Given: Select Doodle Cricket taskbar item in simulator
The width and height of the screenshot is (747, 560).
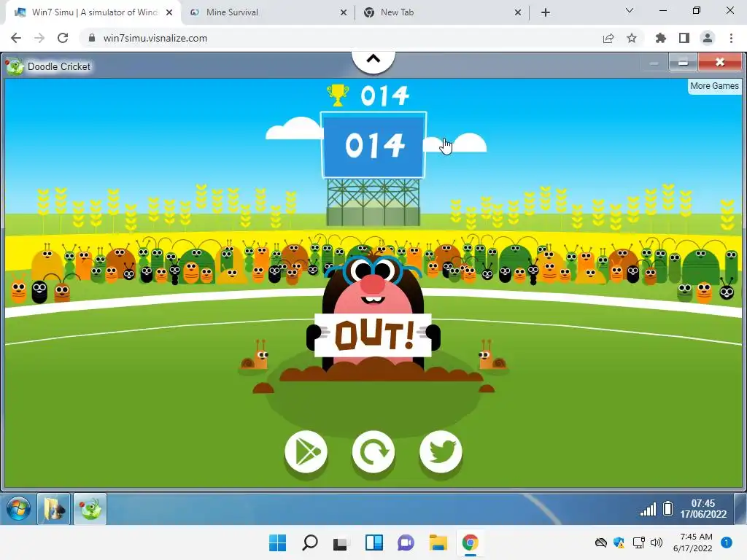Looking at the screenshot, I should [90, 509].
